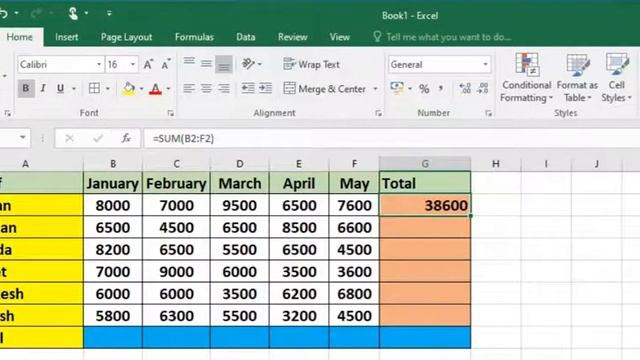
Task: Cancel formula entry with X icon
Action: click(69, 138)
